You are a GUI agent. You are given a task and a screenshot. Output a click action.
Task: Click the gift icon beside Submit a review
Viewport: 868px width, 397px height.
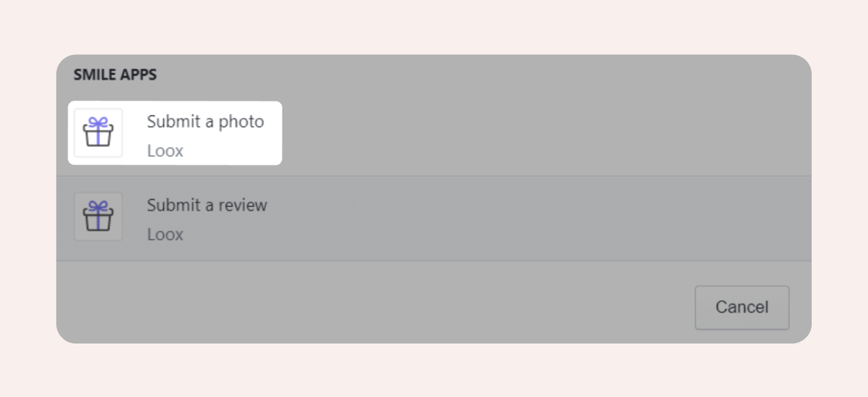point(98,216)
